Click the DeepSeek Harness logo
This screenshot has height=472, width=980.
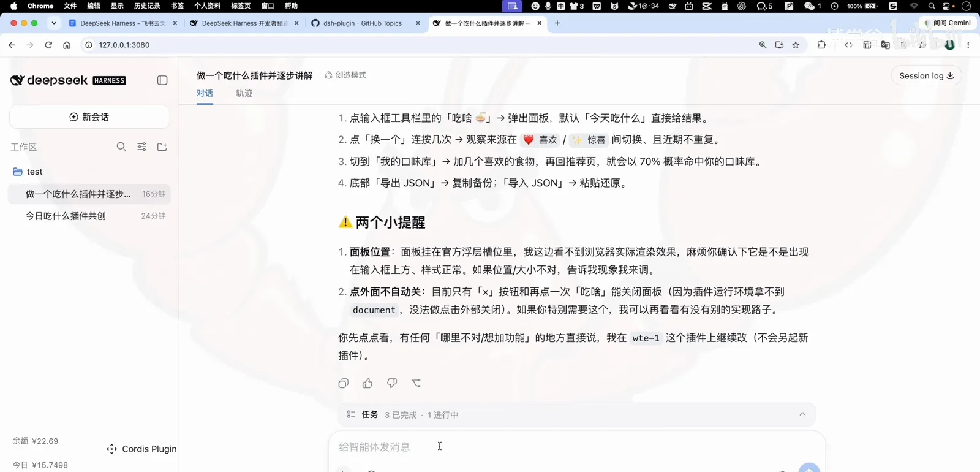(x=68, y=80)
